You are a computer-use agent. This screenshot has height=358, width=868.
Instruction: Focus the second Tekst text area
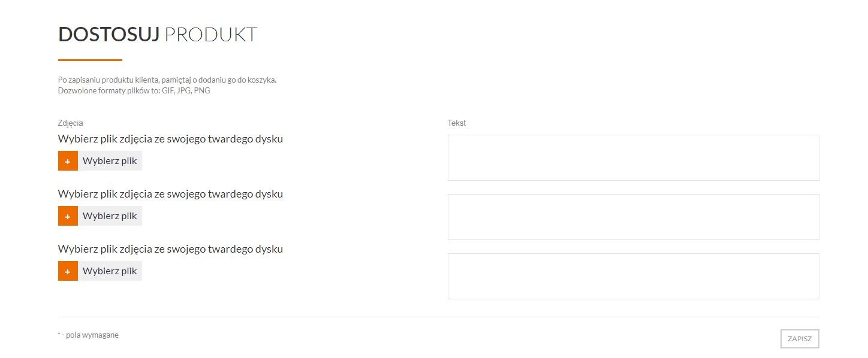coord(633,217)
